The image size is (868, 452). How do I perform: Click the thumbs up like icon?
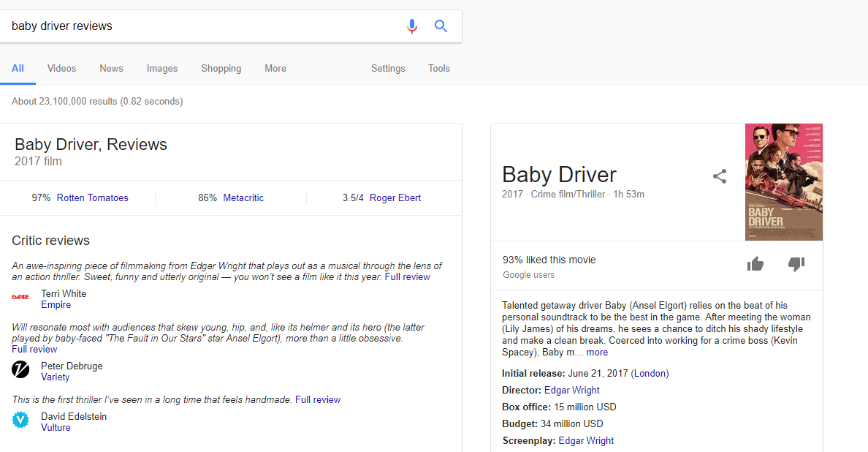(x=755, y=264)
